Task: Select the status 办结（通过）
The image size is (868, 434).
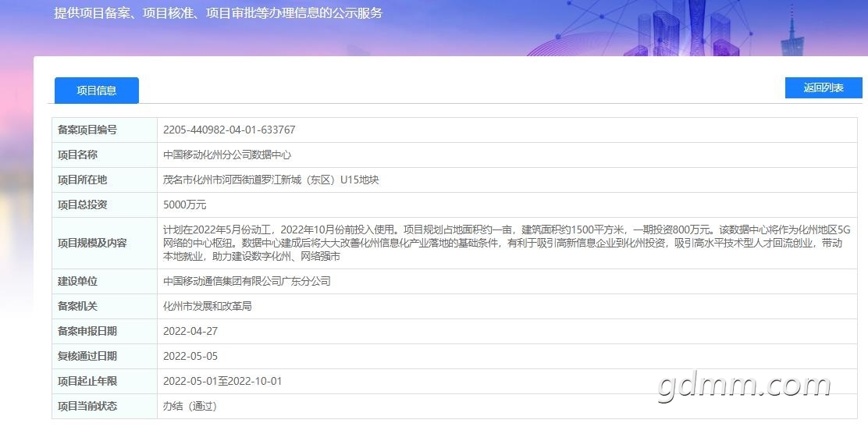Action: coord(190,407)
